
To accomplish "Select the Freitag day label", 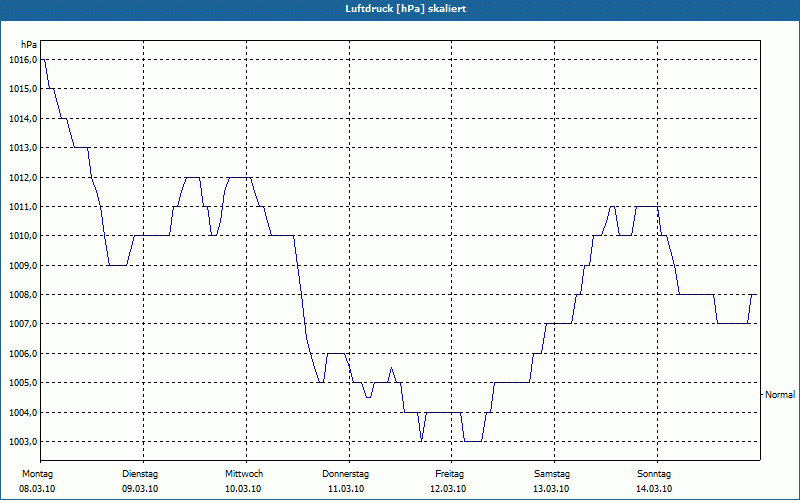I will pos(449,474).
